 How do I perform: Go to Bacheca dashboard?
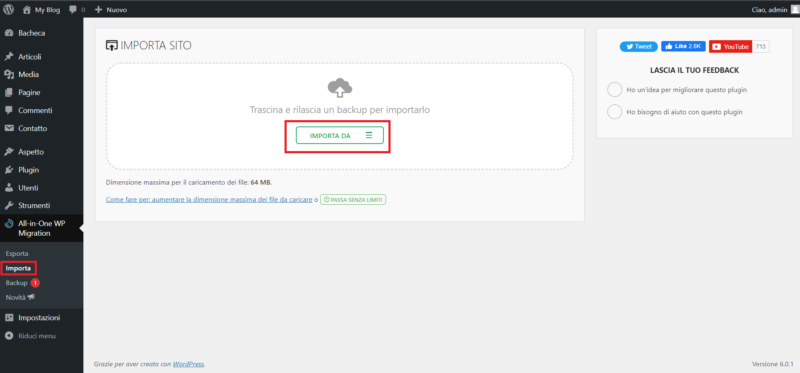pyautogui.click(x=32, y=33)
